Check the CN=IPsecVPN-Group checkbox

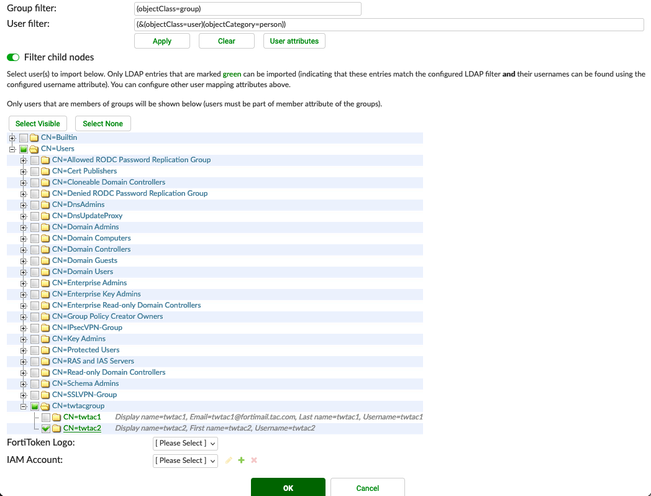click(x=35, y=328)
